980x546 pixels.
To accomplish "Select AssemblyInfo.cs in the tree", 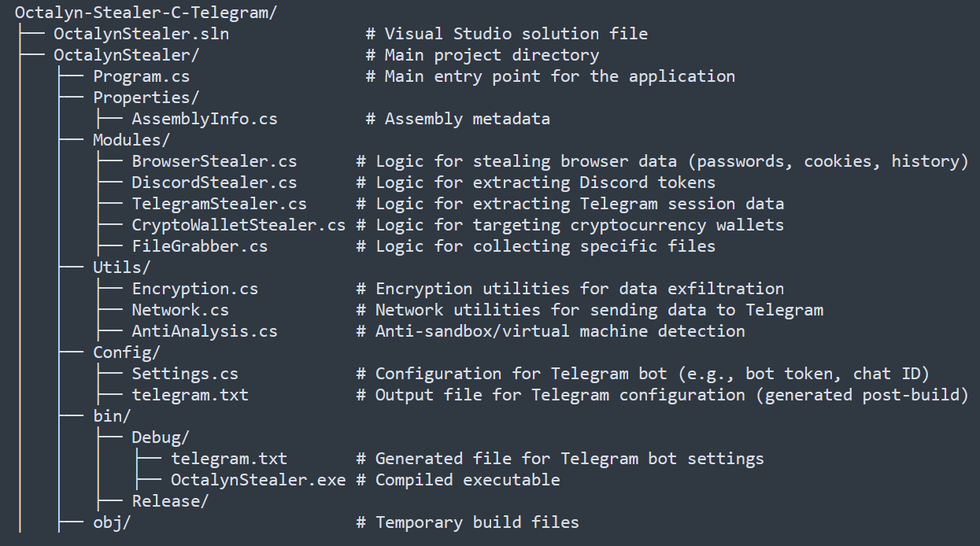I will pos(204,119).
